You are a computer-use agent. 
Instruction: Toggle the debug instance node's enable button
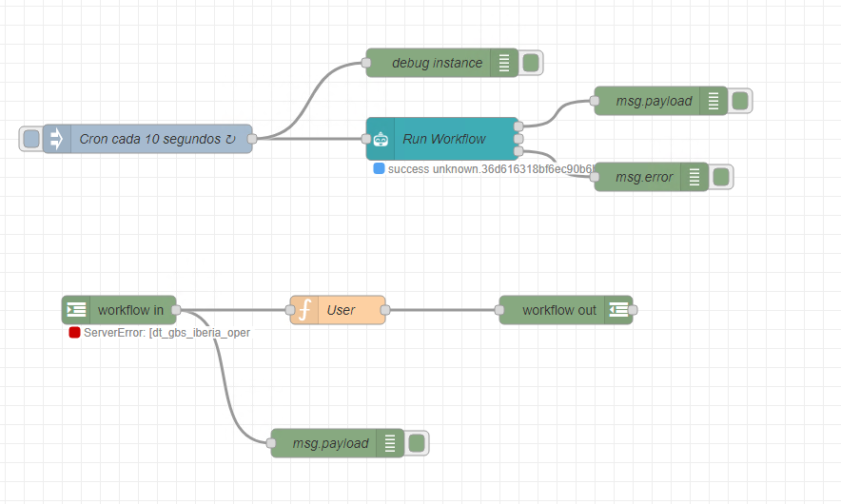click(531, 63)
